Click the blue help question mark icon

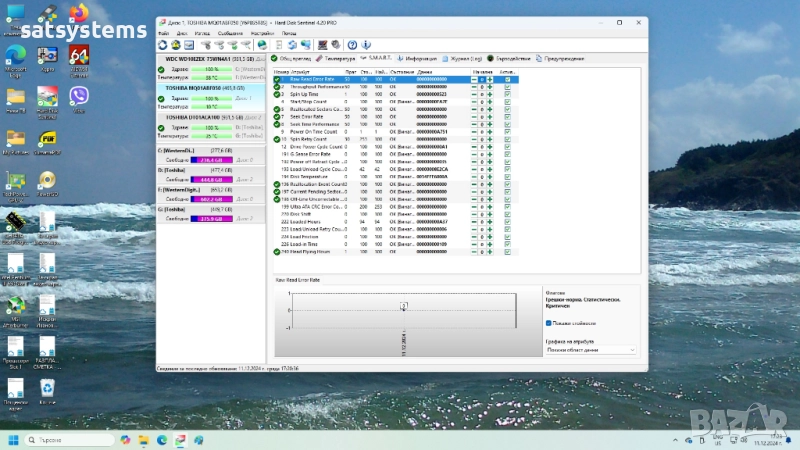tap(352, 44)
